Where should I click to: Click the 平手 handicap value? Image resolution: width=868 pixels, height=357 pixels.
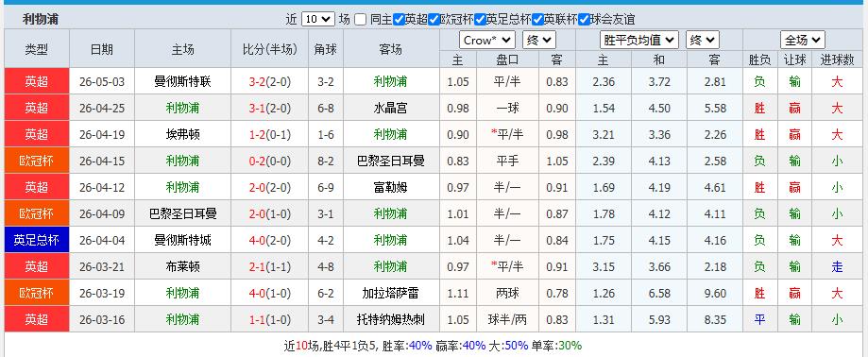[x=507, y=161]
